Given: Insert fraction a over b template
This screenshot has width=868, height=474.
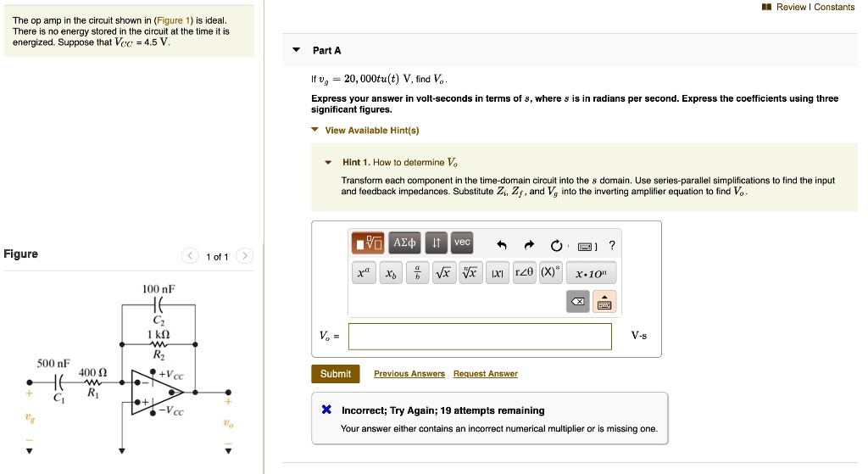Looking at the screenshot, I should 417,272.
